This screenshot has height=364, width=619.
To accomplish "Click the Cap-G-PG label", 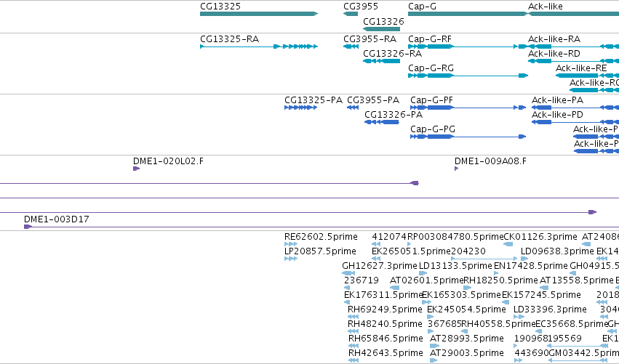I will pos(433,129).
